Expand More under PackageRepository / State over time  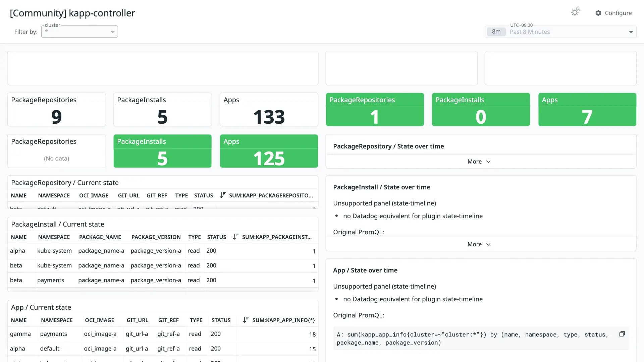click(x=479, y=162)
